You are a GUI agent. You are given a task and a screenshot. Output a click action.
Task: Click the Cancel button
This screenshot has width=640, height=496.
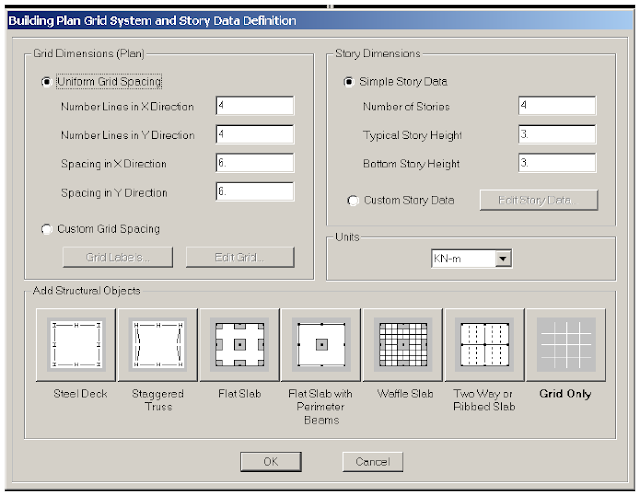pos(373,462)
